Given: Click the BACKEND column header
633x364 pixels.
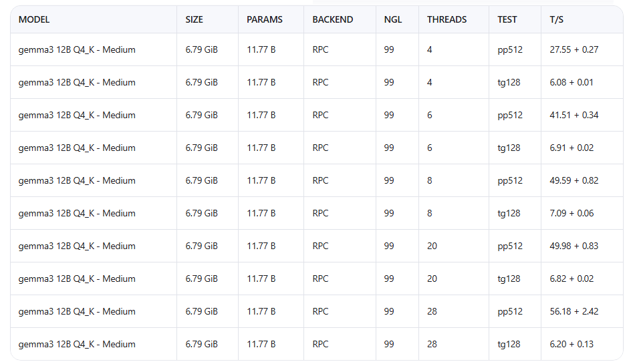Looking at the screenshot, I should 333,19.
